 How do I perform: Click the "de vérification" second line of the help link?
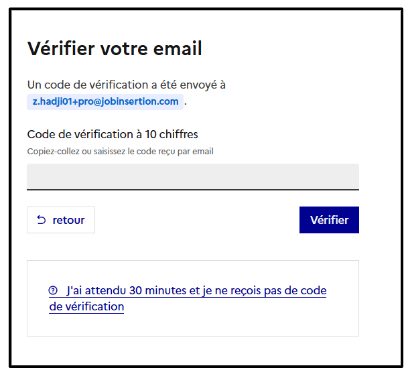[x=87, y=306]
